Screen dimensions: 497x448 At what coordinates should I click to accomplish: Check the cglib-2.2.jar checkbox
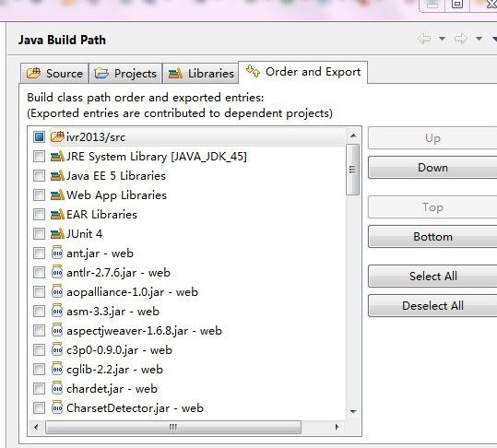pos(40,369)
